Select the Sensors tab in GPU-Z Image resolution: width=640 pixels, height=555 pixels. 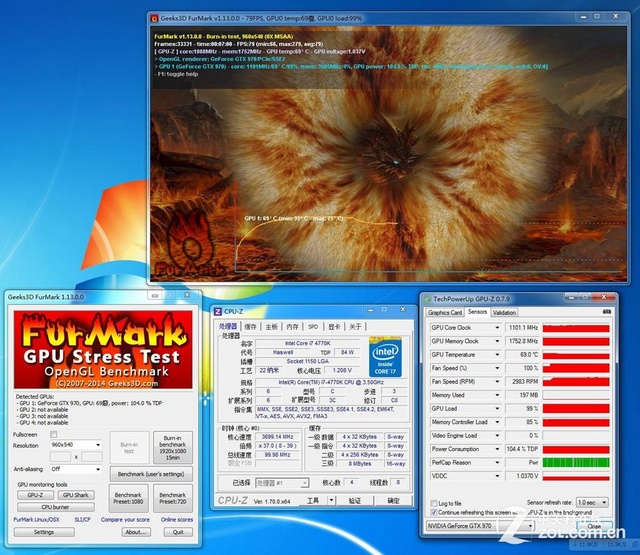[477, 312]
